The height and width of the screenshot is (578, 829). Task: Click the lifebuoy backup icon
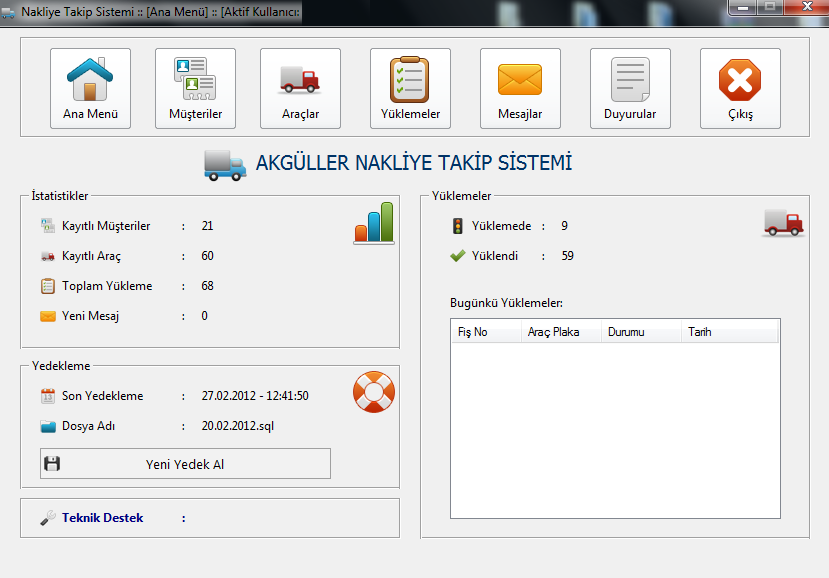(x=374, y=392)
